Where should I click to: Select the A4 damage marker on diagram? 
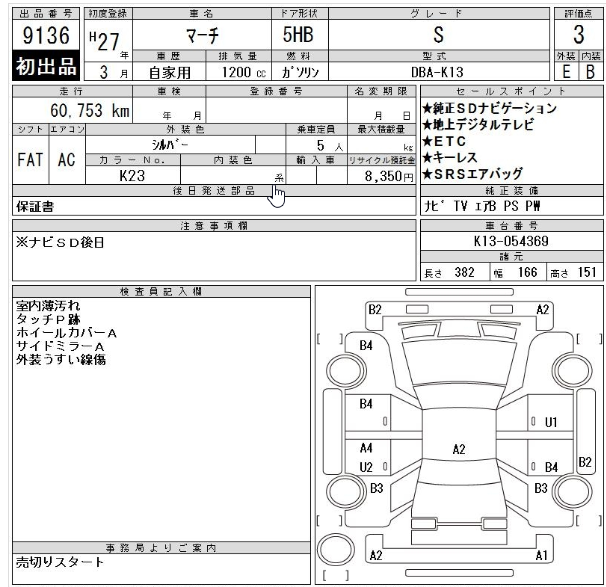click(366, 449)
